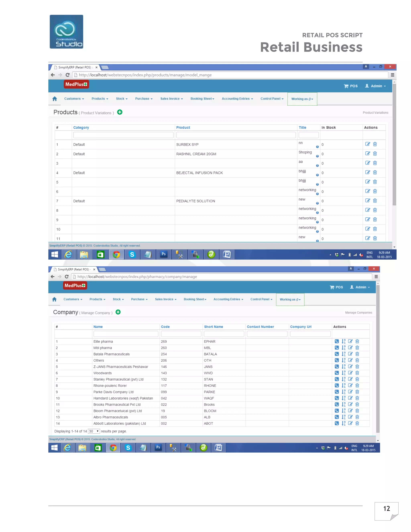Expand Sales Invoice menu in company window
Viewport: 411px width, 532px height.
coord(166,299)
